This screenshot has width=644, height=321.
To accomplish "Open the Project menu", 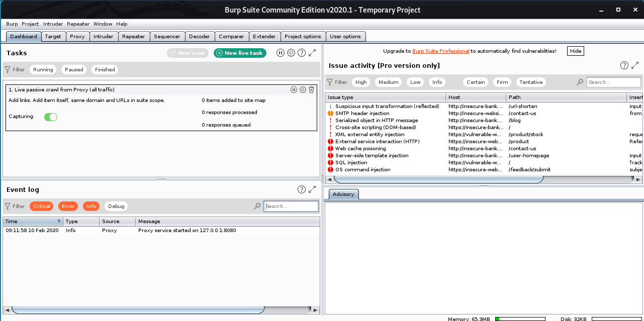I will coord(30,24).
